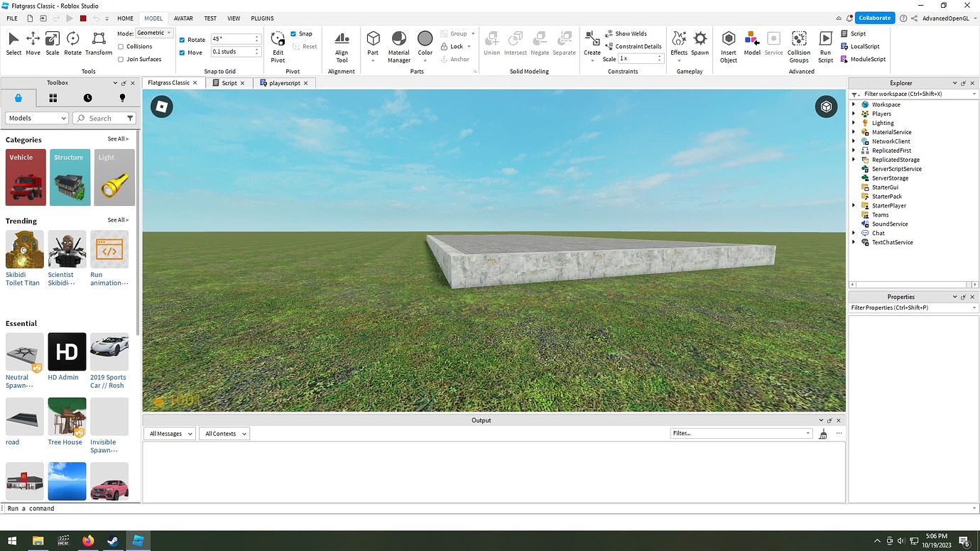Toggle the Rotate snap checkbox
The width and height of the screenshot is (980, 551).
click(181, 39)
